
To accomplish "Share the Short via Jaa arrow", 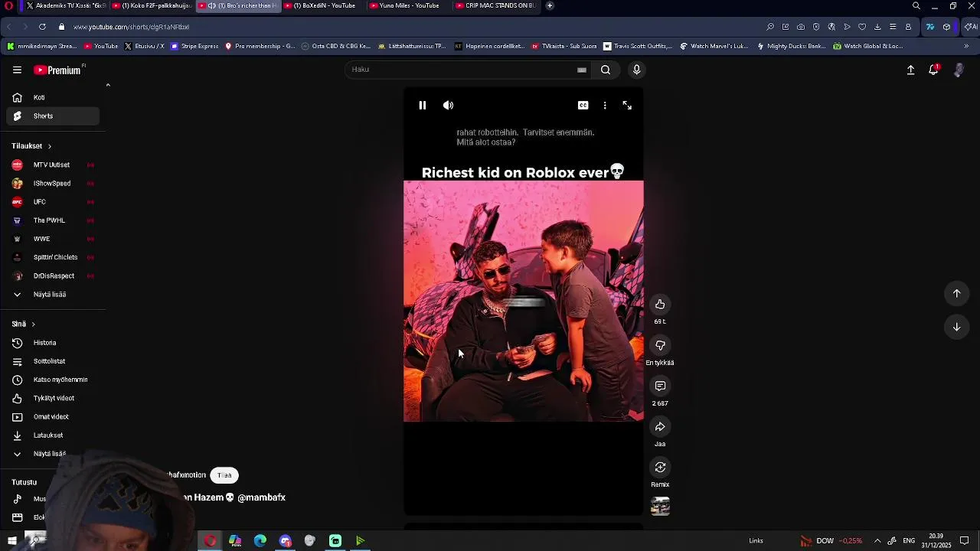I will (x=660, y=426).
